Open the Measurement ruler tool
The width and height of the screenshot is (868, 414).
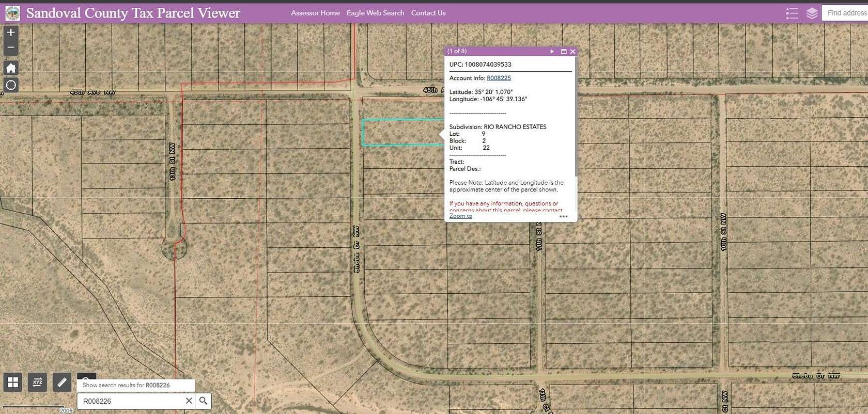point(62,382)
